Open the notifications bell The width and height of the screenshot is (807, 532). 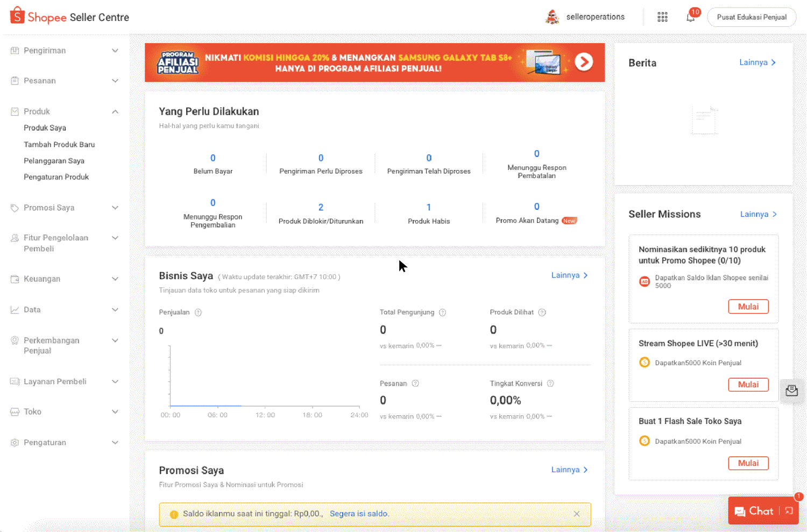[690, 17]
